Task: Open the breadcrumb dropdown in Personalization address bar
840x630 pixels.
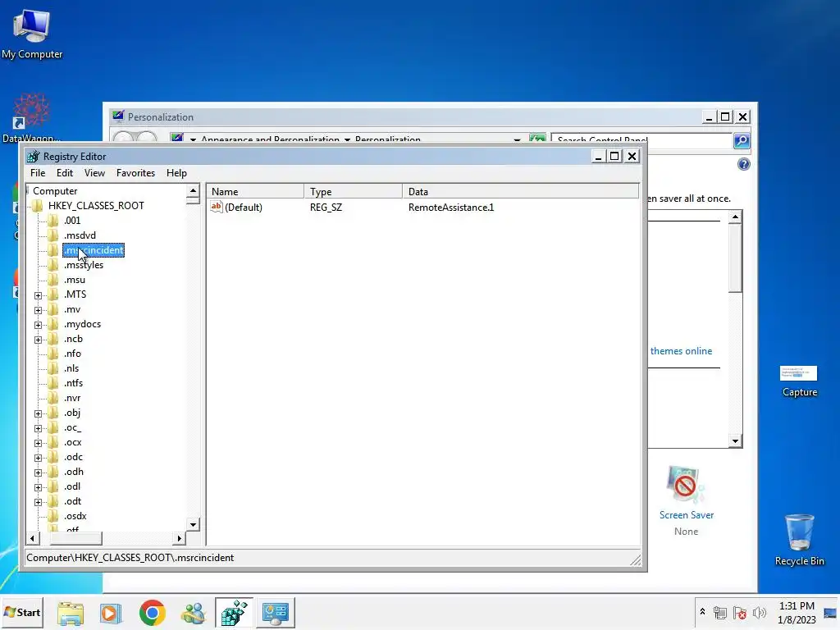Action: tap(517, 140)
